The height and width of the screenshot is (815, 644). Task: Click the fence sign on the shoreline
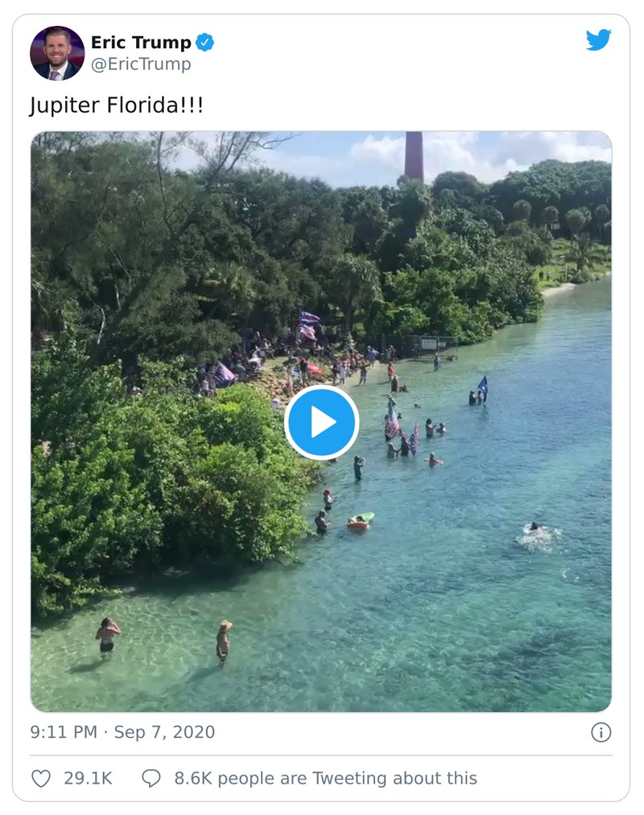[x=428, y=344]
